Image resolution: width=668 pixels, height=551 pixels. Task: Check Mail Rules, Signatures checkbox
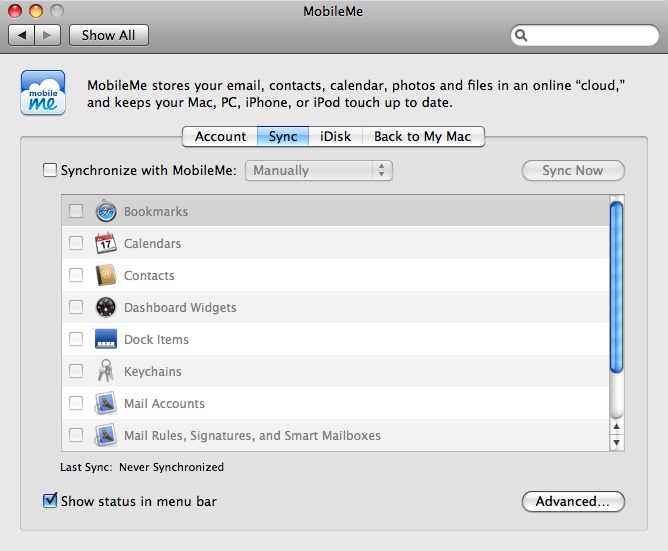tap(76, 435)
